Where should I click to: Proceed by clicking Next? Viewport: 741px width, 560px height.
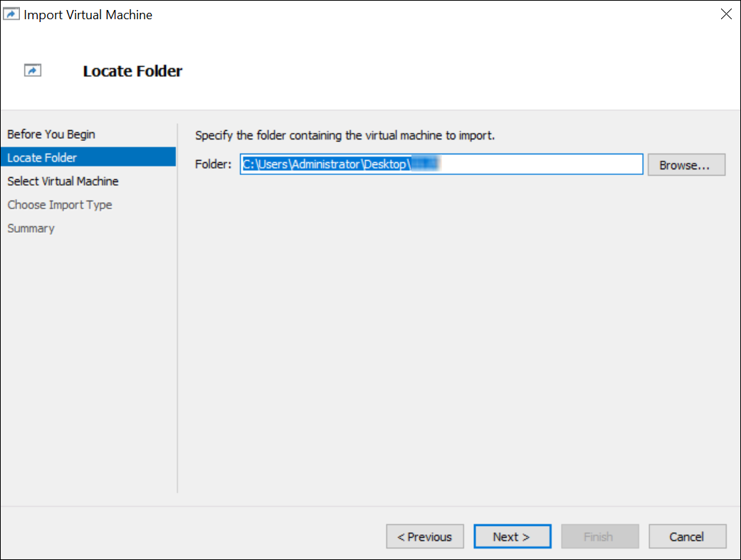512,537
